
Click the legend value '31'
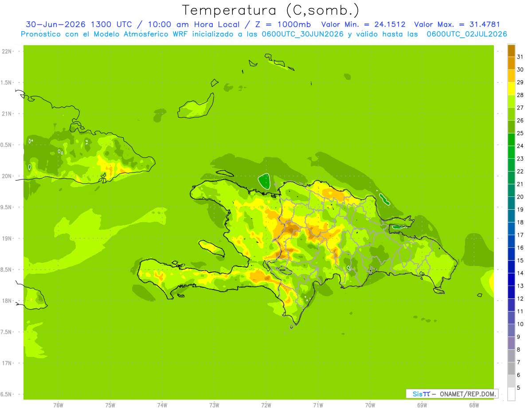click(520, 57)
